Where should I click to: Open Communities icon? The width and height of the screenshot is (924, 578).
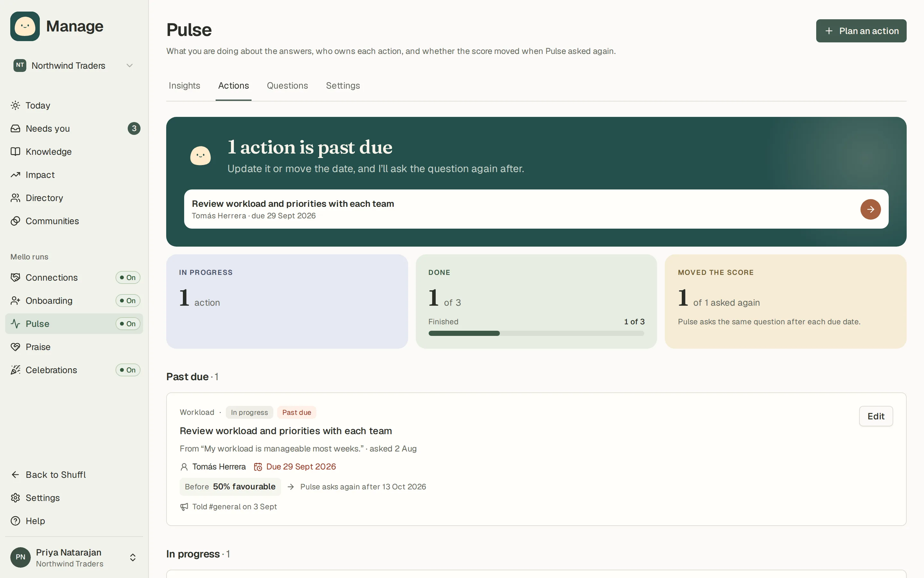coord(15,221)
